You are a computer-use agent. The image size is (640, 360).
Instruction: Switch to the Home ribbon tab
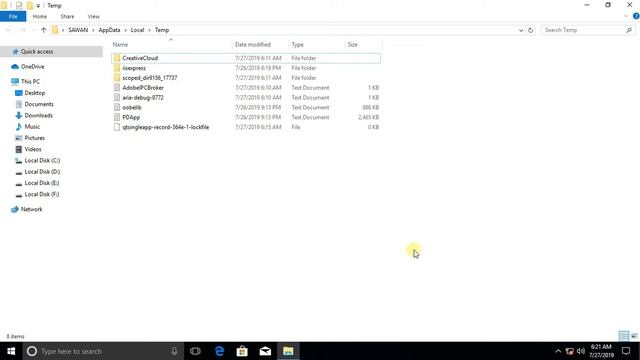pyautogui.click(x=40, y=16)
